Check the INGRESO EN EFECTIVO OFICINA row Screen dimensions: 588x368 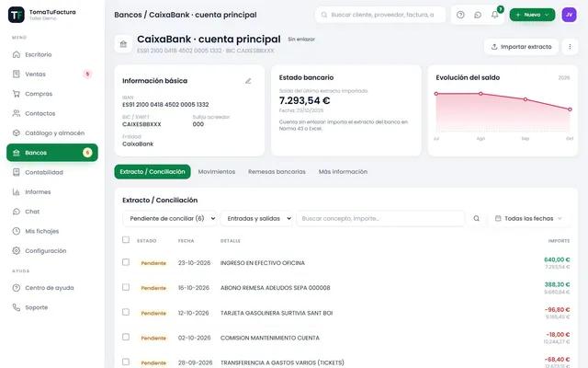[x=126, y=262]
